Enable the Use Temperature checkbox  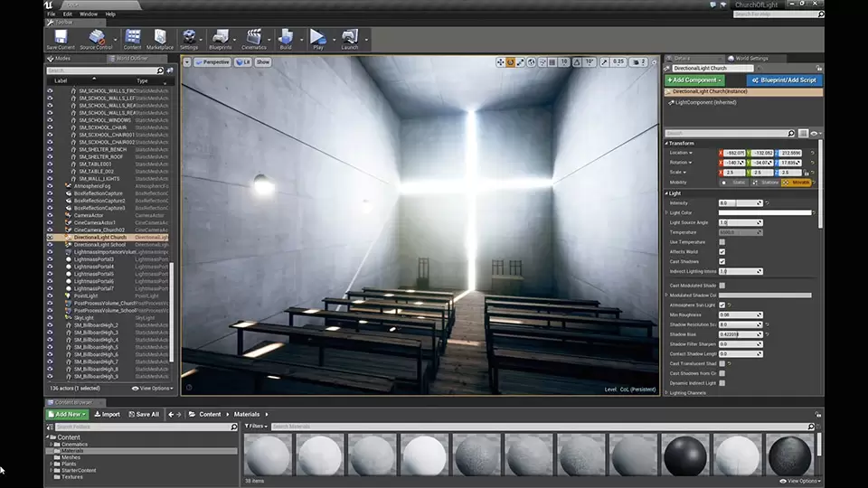pos(722,241)
